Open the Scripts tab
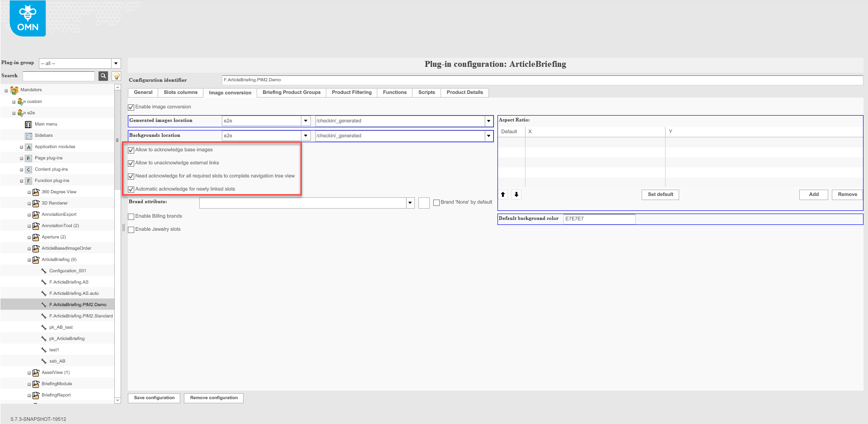 pyautogui.click(x=426, y=92)
